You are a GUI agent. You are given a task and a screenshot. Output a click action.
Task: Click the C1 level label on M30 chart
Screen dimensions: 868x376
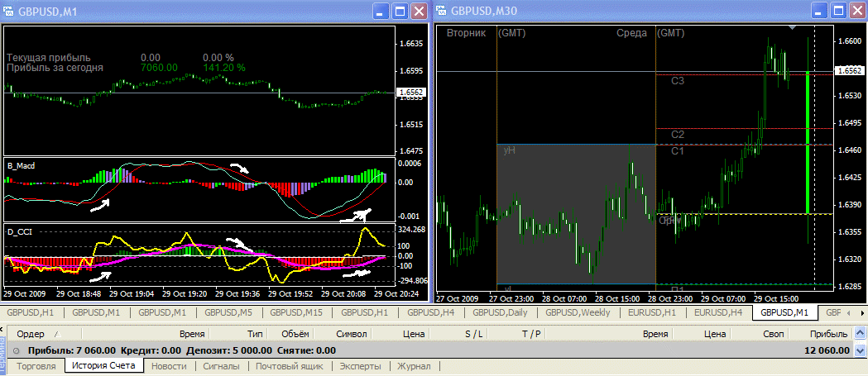click(x=679, y=150)
